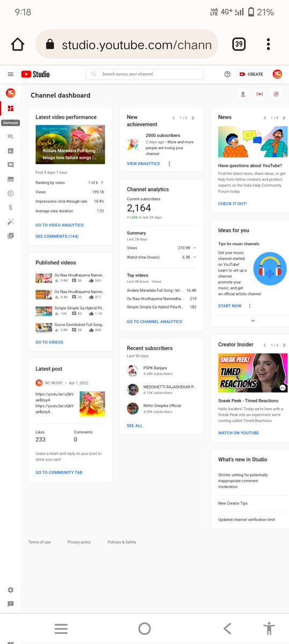
Task: Open Andala Maradala latest video thumbnail
Action: [70, 144]
